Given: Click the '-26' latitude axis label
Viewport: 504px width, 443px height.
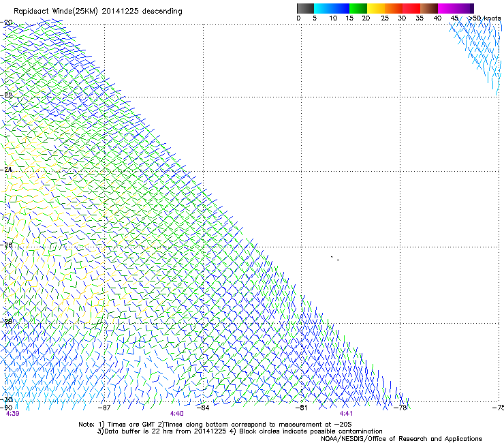Looking at the screenshot, I should (x=6, y=245).
